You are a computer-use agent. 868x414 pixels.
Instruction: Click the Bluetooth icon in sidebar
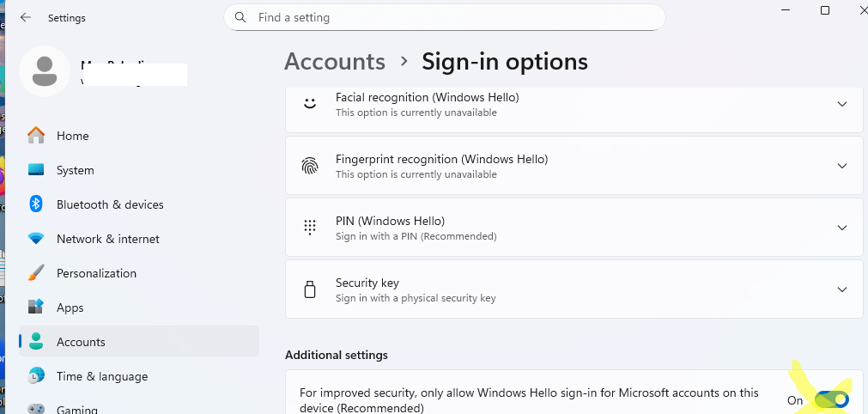[x=36, y=204]
